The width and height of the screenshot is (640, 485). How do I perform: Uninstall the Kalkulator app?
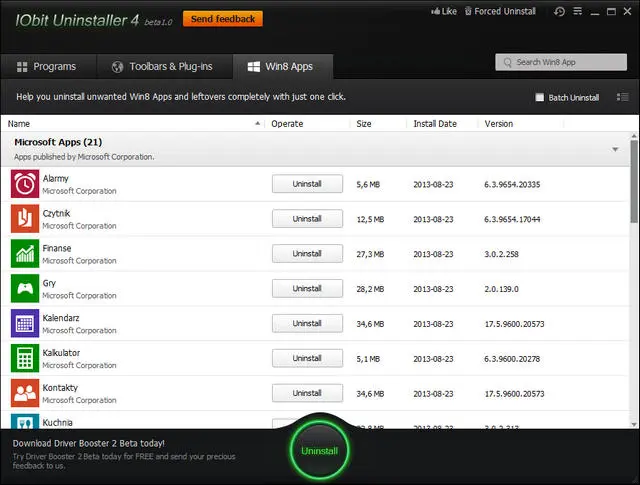tap(307, 358)
